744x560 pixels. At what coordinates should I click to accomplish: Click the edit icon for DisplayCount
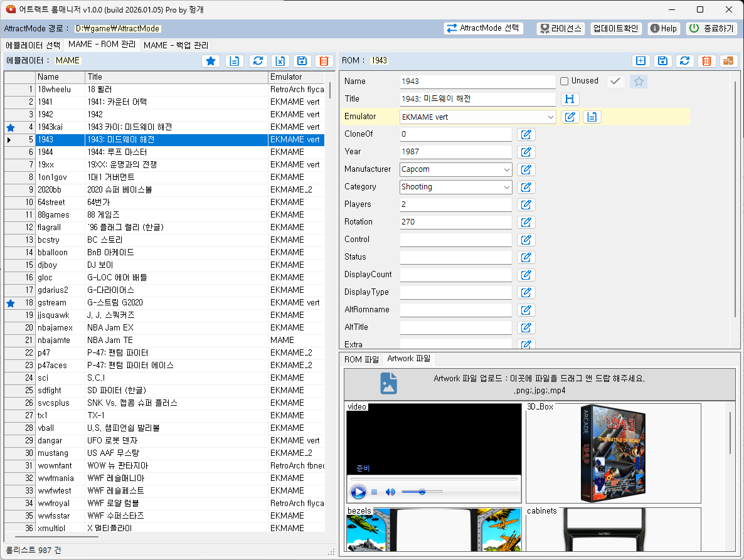(526, 275)
